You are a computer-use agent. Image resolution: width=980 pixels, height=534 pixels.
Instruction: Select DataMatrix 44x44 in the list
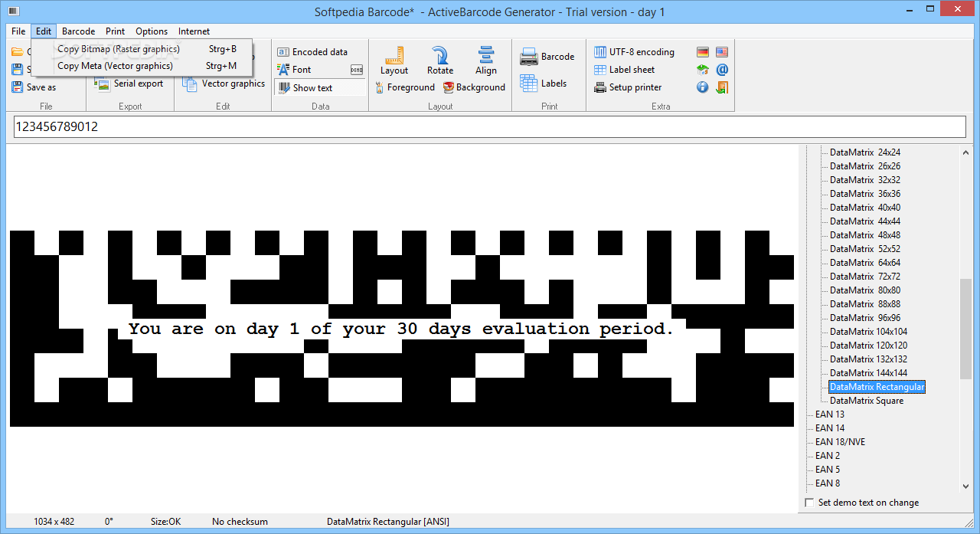[865, 221]
